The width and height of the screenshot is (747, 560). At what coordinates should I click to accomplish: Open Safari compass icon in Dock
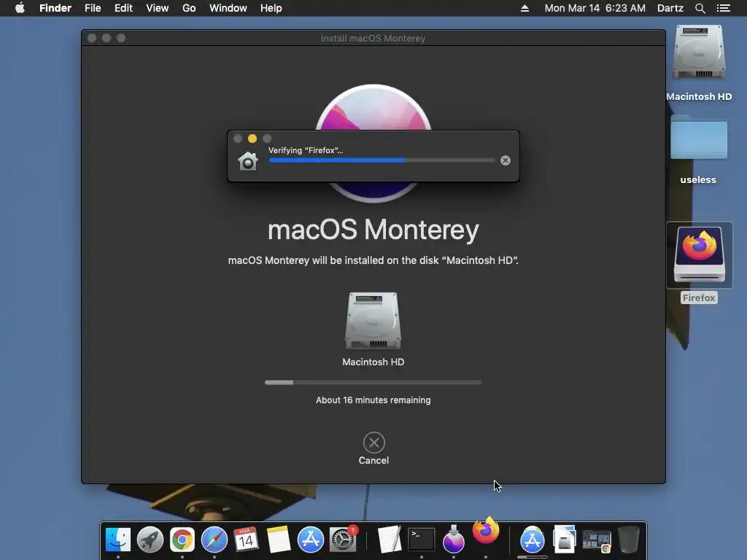[214, 540]
